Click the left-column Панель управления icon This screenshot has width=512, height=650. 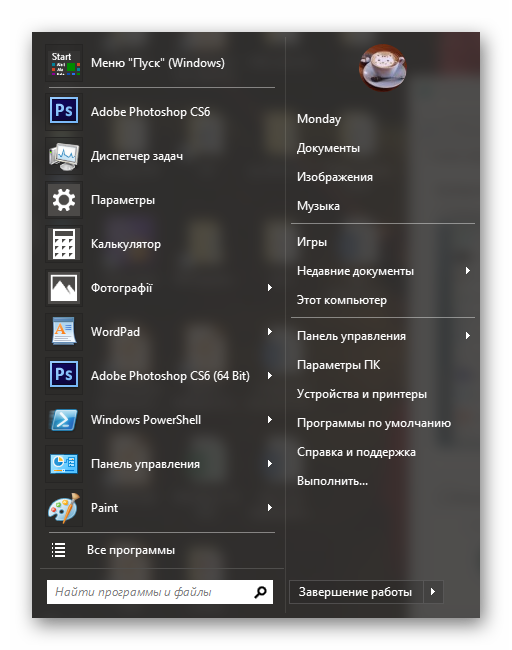point(64,463)
